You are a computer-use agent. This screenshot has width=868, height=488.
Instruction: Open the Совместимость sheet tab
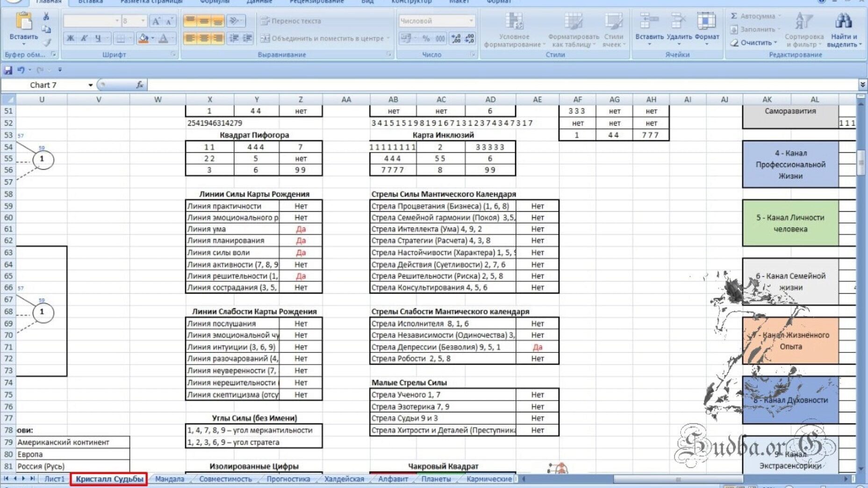(225, 479)
